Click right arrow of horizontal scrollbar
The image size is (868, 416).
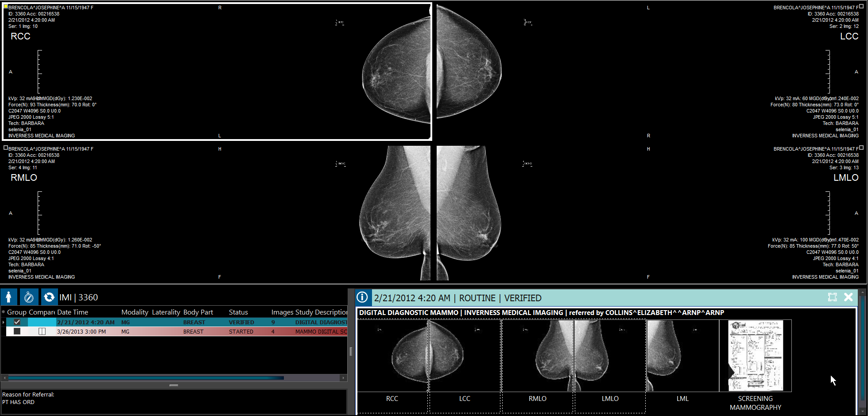click(x=343, y=378)
